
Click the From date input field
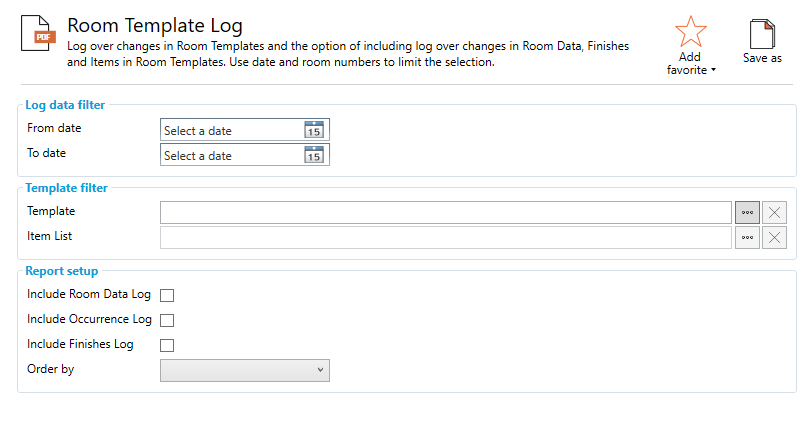click(230, 130)
